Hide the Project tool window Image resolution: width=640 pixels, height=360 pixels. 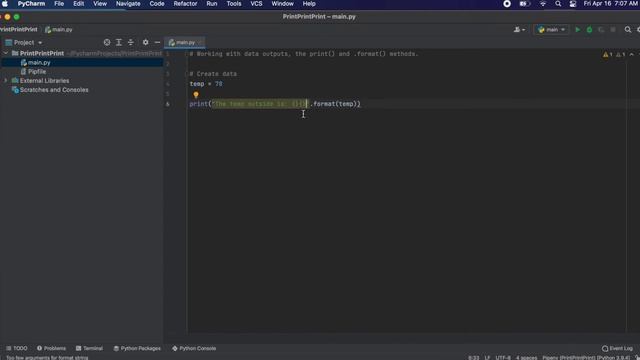[157, 42]
